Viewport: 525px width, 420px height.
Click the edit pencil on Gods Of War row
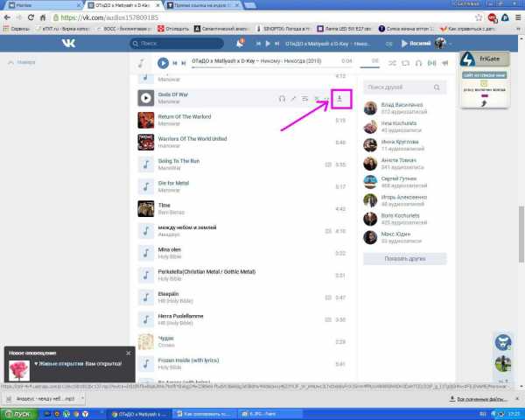(x=293, y=99)
